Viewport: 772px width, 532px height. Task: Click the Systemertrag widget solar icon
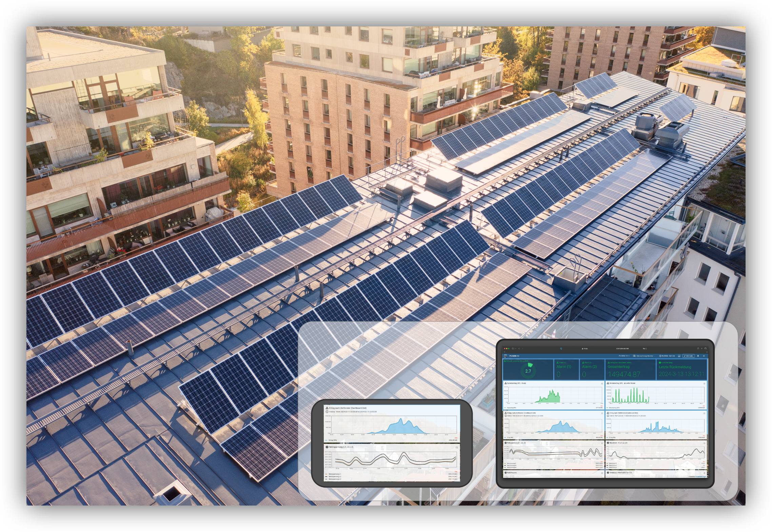tap(506, 383)
